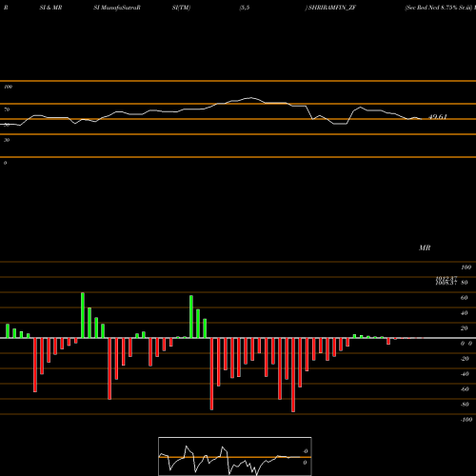Click the 'SI & MR' header text
This screenshot has height=476, width=476.
click(x=50, y=8)
